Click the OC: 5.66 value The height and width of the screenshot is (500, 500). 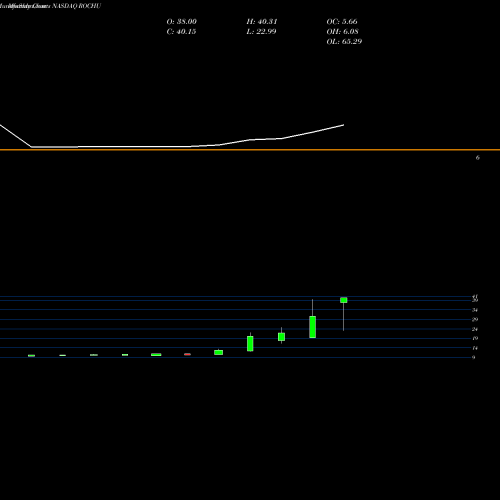tap(342, 22)
